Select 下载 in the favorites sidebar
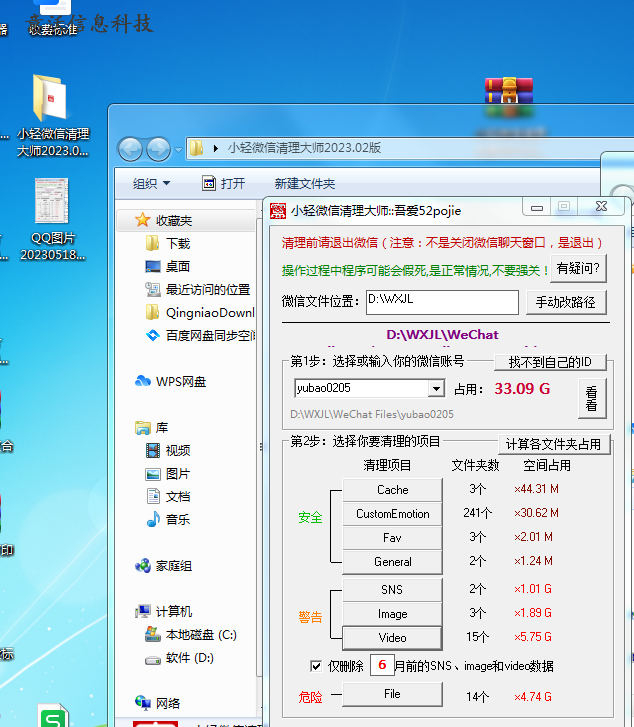The image size is (634, 727). click(177, 243)
